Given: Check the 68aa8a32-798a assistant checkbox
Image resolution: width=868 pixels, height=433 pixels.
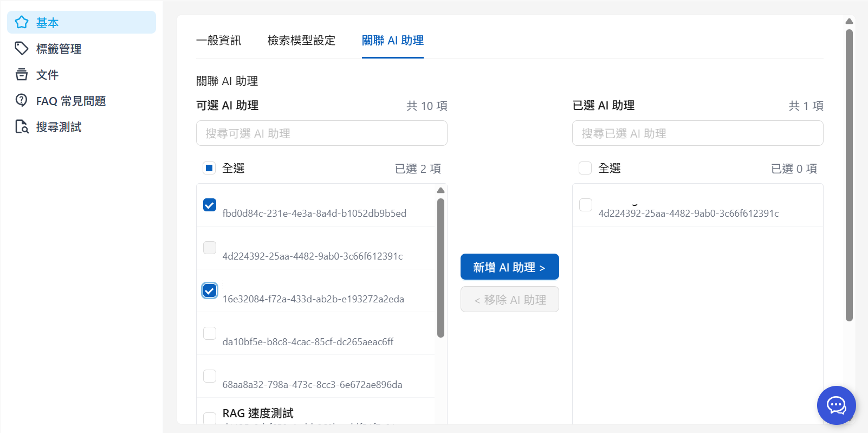Looking at the screenshot, I should tap(210, 376).
